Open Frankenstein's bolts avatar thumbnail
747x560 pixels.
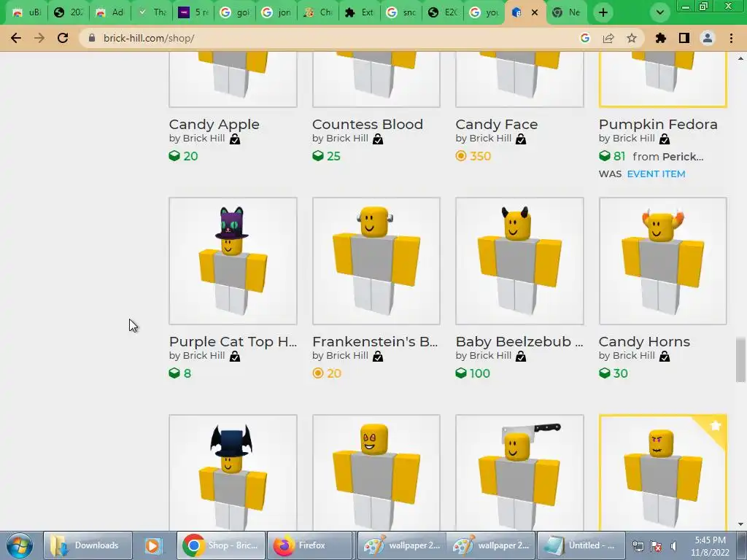click(376, 261)
